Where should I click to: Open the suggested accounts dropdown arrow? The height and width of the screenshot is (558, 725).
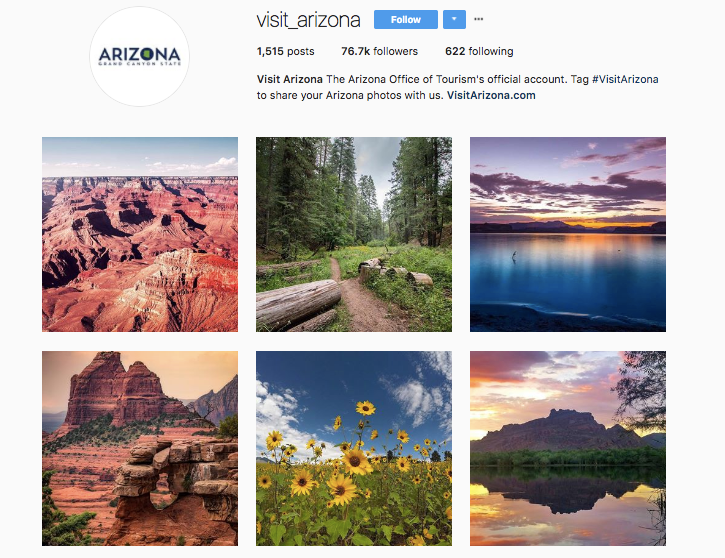coord(454,19)
